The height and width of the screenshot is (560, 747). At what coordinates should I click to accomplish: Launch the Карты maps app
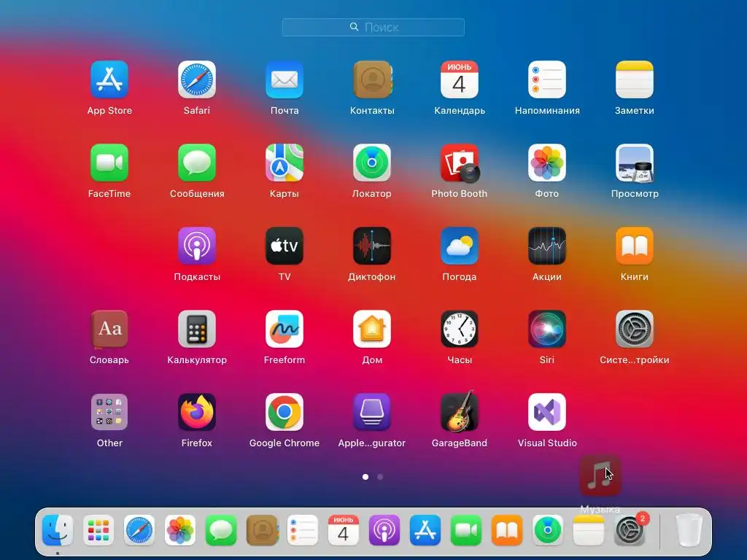pyautogui.click(x=285, y=163)
